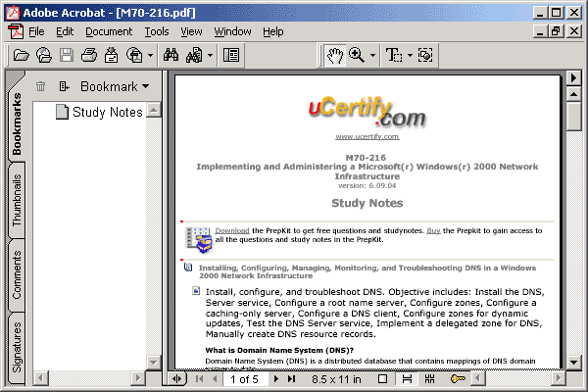Click the new bookmark icon

(x=64, y=86)
